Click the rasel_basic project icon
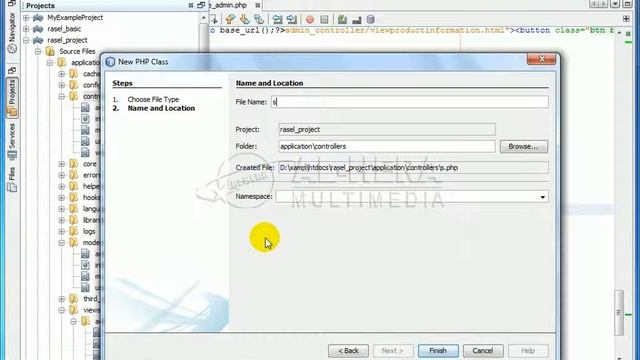 point(38,29)
